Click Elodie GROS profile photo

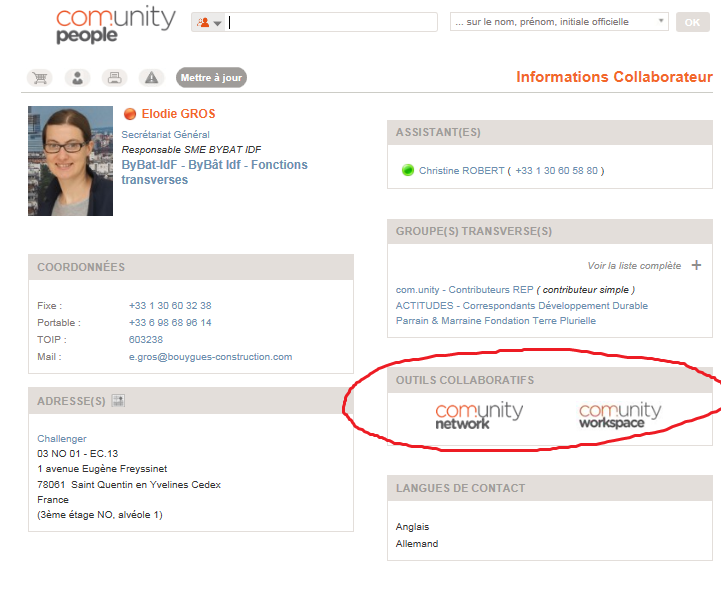point(70,161)
